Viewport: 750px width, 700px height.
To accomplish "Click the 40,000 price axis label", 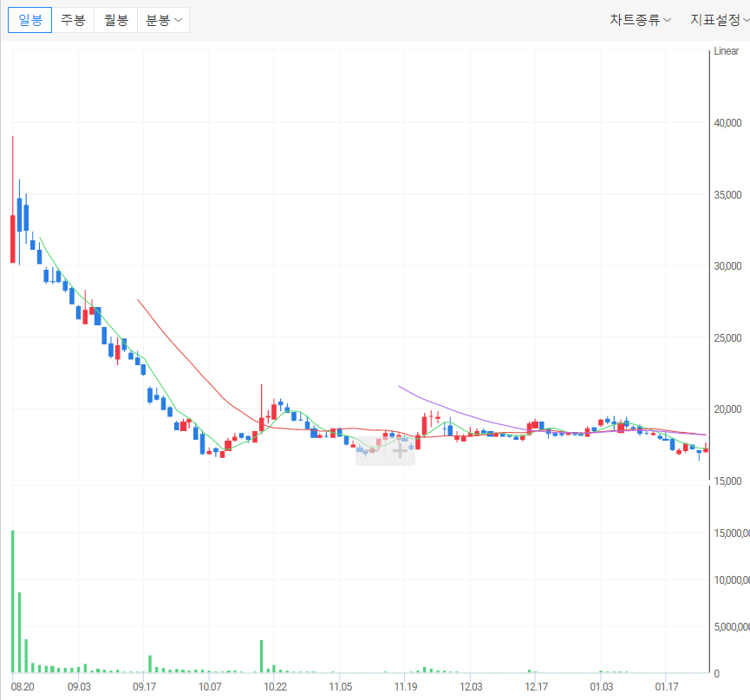I will [727, 123].
